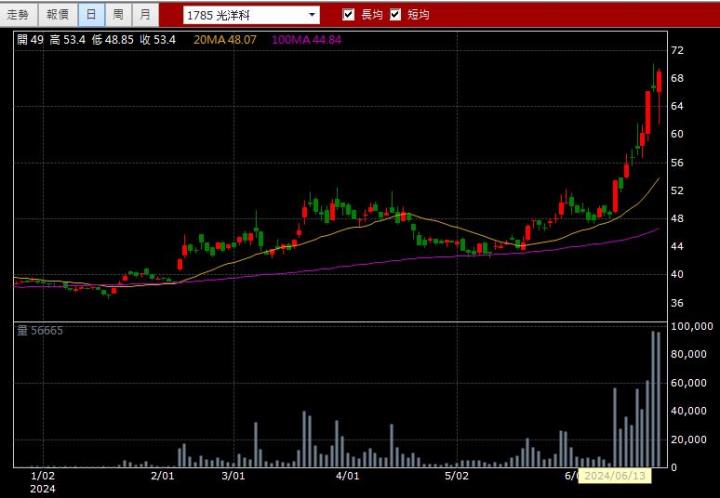
Task: Switch to the 走勢 trend view
Action: [18, 14]
